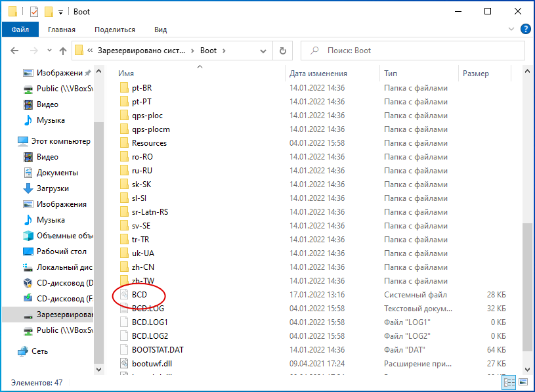Switch to large icons view layout
This screenshot has width=535, height=392.
(523, 381)
